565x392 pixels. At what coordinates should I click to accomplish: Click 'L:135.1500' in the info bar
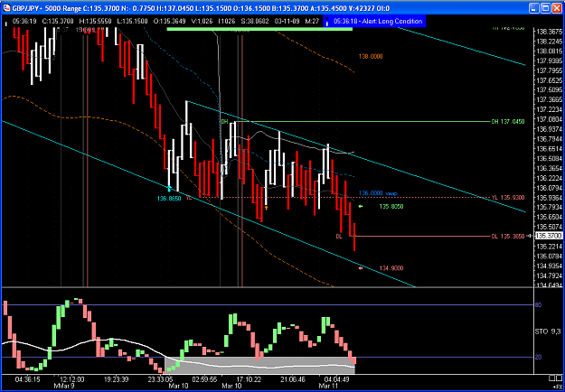[132, 22]
